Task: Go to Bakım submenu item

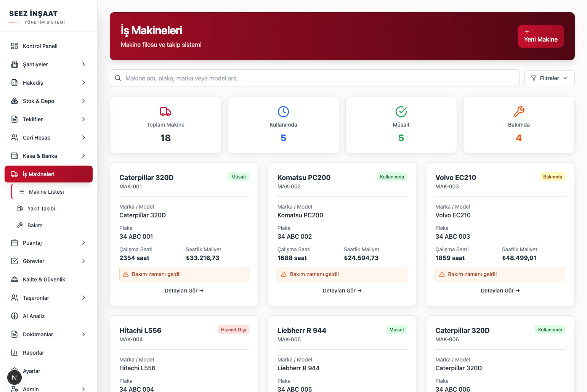Action: [35, 225]
